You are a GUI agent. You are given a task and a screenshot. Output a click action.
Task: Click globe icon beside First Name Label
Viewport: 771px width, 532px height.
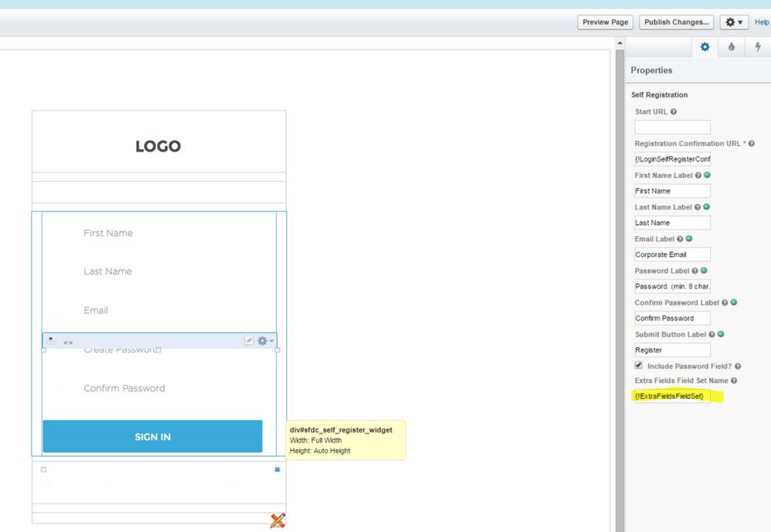(x=707, y=175)
